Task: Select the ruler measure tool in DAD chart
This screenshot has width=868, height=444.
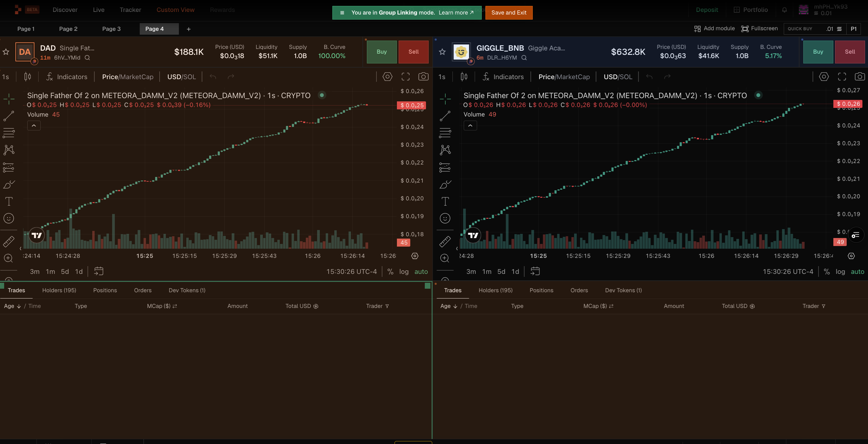Action: [9, 241]
